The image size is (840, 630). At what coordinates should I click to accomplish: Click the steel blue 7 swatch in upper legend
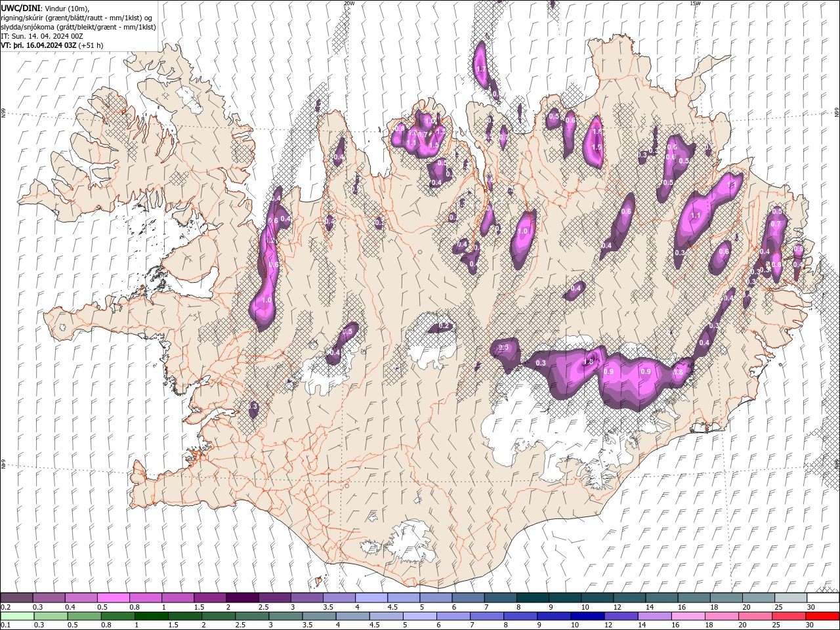click(500, 598)
